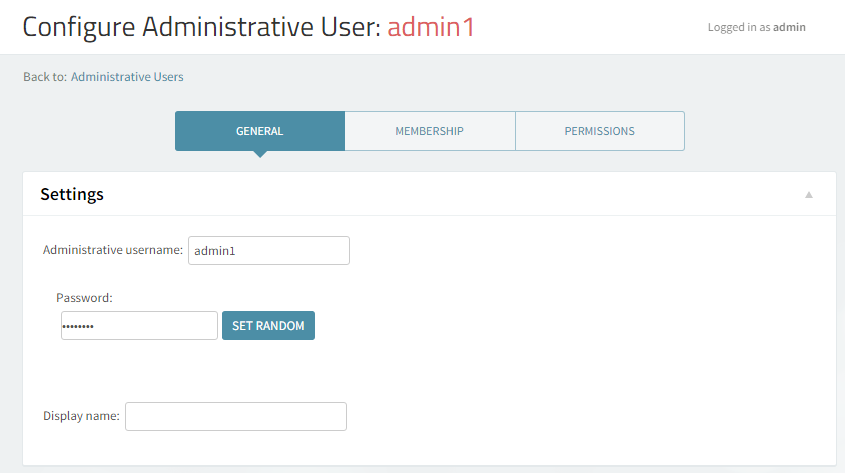Viewport: 845px width, 473px height.
Task: Click the 'Logged in as' status text
Action: point(739,28)
